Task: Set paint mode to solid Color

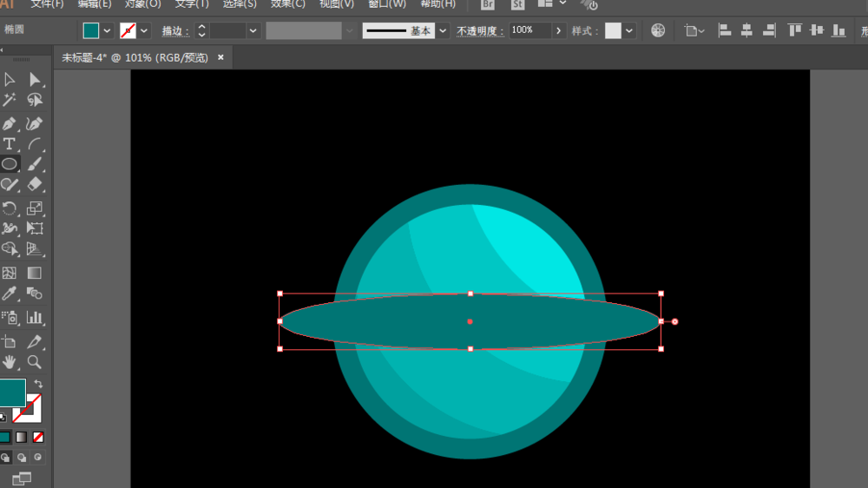Action: (5, 438)
